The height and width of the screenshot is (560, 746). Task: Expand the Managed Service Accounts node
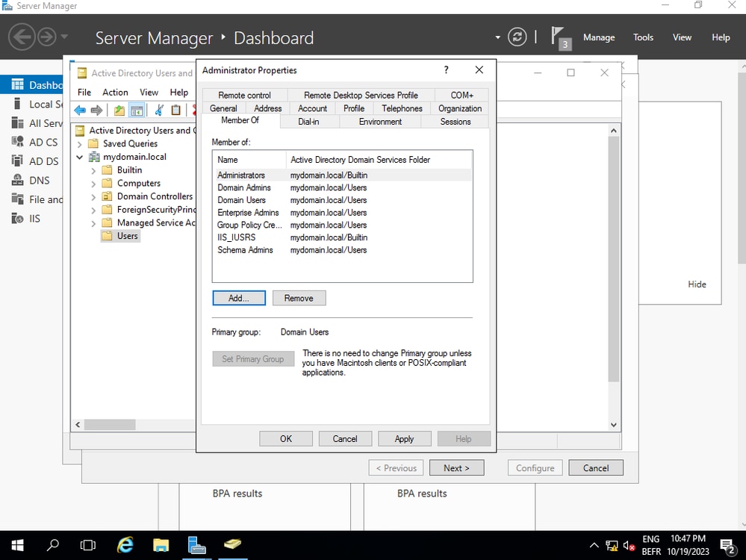point(94,223)
